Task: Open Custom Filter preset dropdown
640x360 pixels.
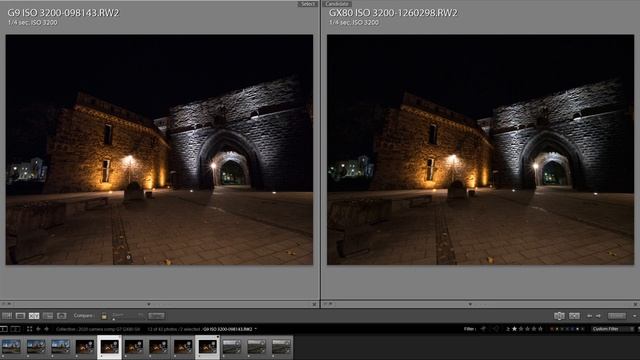Action: [x=613, y=329]
